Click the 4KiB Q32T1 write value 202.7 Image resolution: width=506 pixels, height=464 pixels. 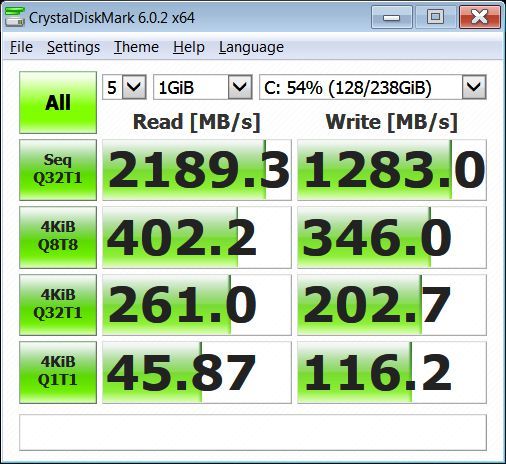click(x=392, y=305)
